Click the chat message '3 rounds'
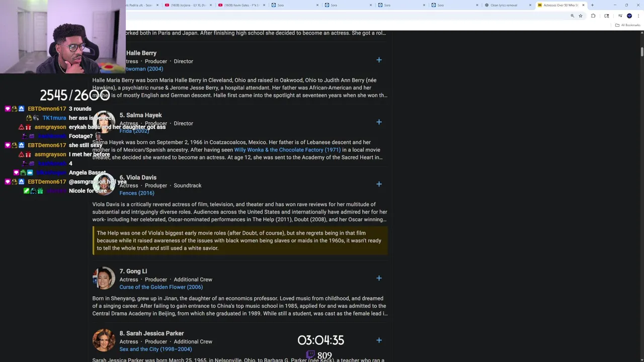Image resolution: width=644 pixels, height=362 pixels. point(80,109)
